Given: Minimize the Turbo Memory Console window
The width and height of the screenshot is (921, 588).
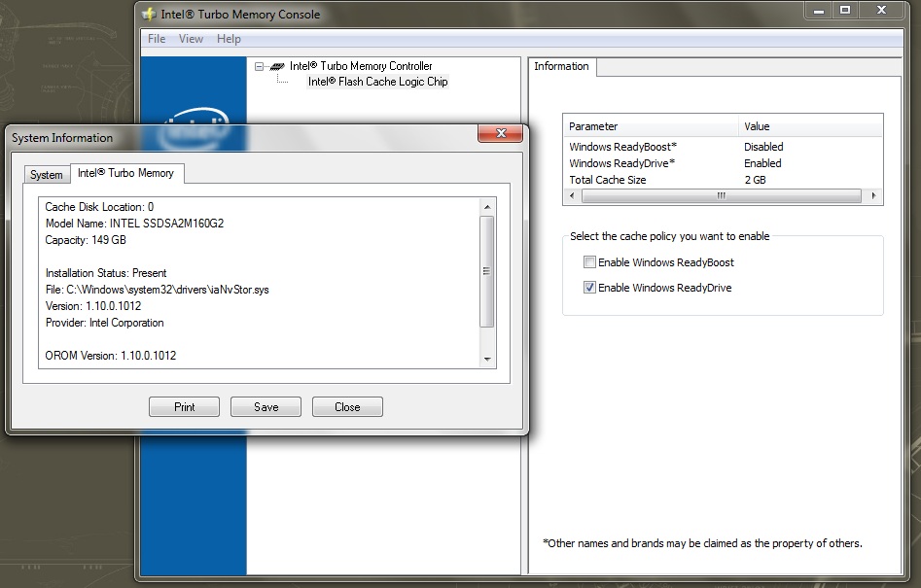Looking at the screenshot, I should point(819,10).
